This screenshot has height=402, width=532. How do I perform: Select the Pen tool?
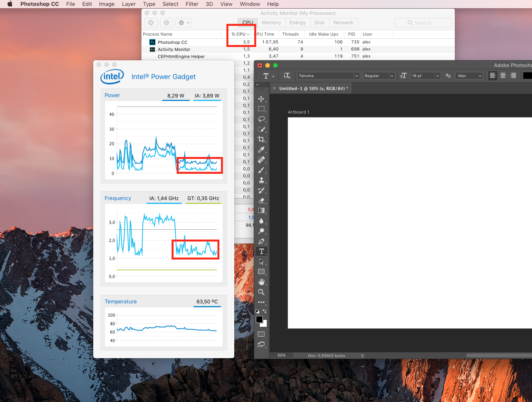[x=261, y=241]
